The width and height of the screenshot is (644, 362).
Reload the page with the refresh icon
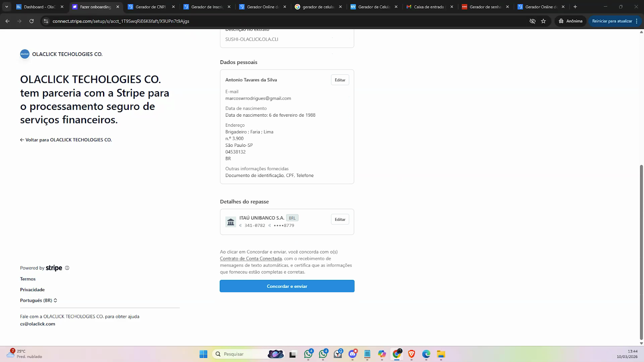pos(31,21)
